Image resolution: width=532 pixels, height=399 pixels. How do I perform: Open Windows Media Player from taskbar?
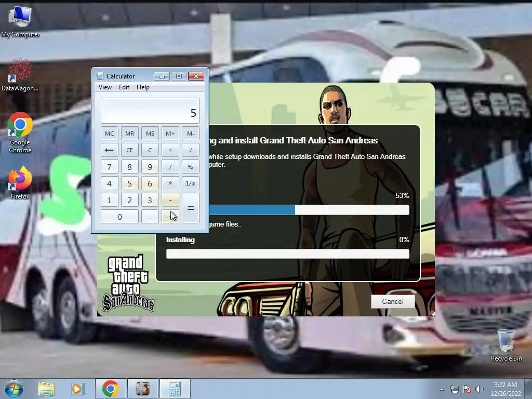[x=77, y=389]
